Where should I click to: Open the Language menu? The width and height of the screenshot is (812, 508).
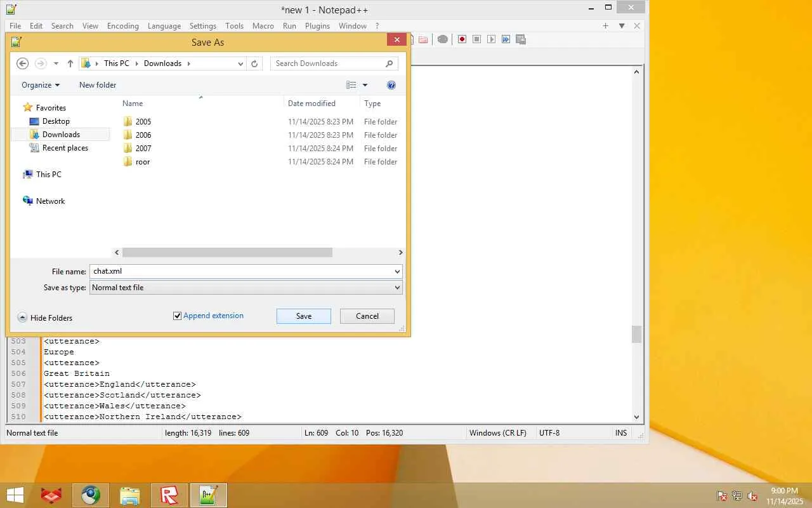[x=164, y=26]
